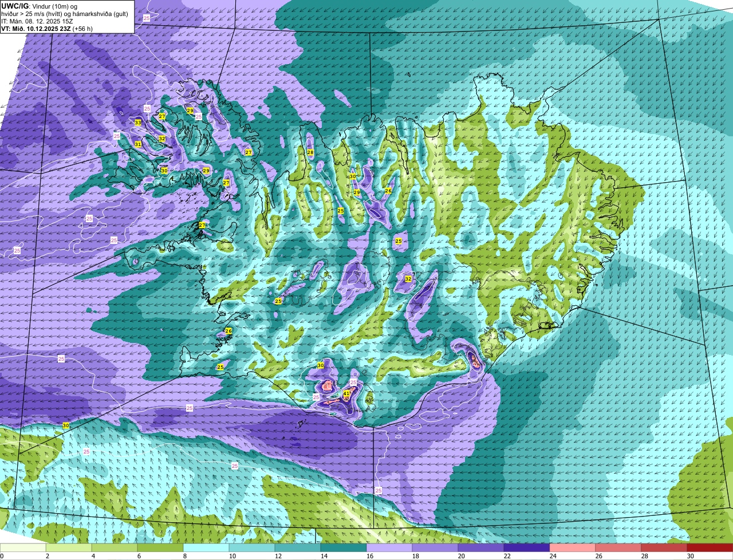The image size is (733, 560).
Task: Select the light cyan 8–10 m/s legend swatch
Action: pyautogui.click(x=206, y=547)
